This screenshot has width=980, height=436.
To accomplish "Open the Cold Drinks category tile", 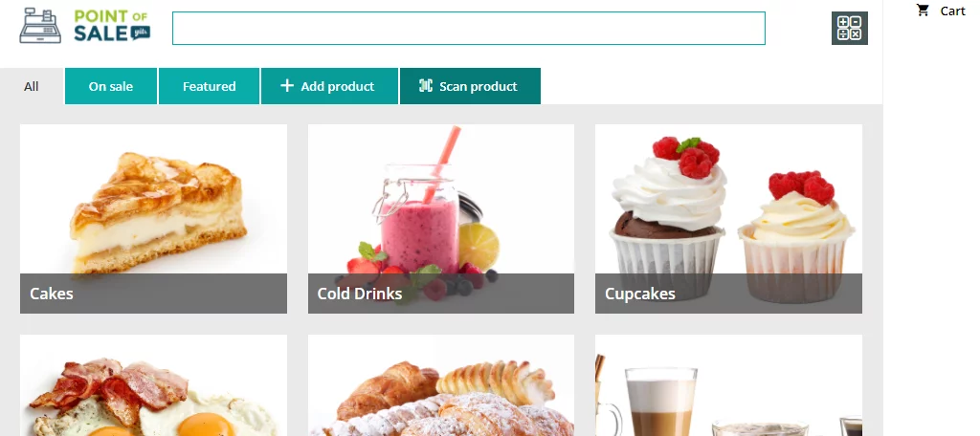I will pos(440,219).
